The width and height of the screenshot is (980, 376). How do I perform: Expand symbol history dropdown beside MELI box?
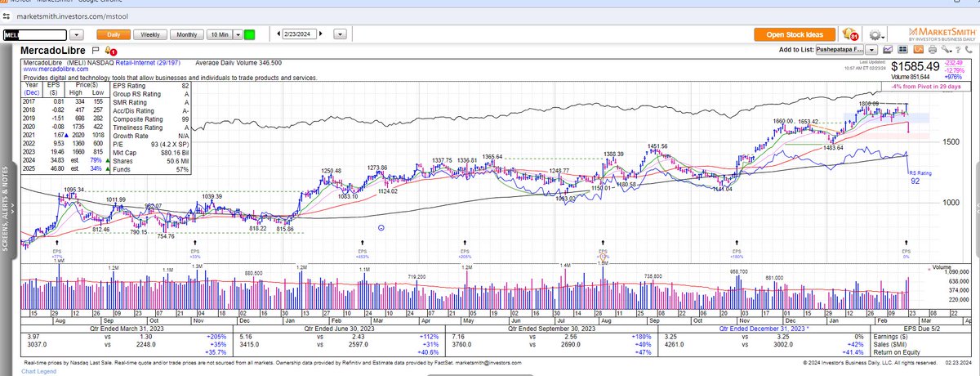(77, 35)
